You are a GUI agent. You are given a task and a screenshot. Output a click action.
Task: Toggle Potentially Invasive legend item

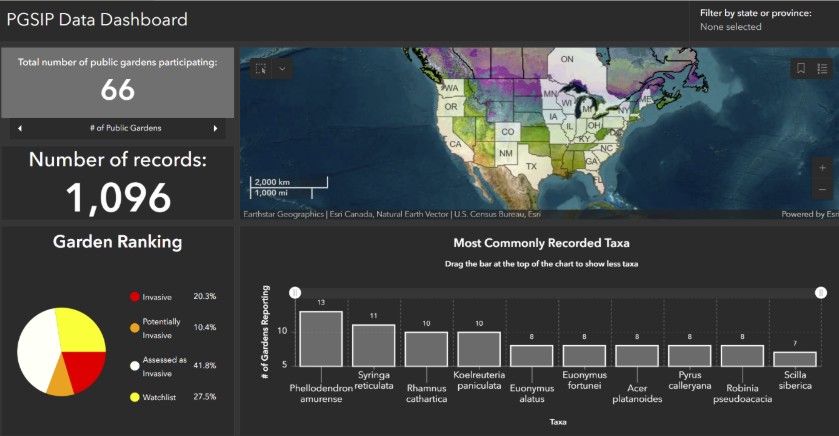[x=134, y=327]
